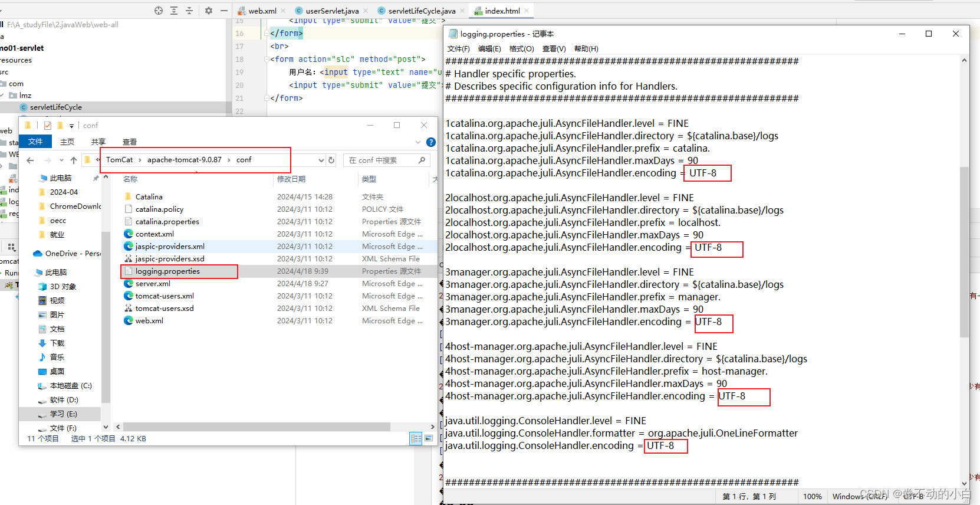980x505 pixels.
Task: Open Explorer help with the blue question icon
Action: 431,142
